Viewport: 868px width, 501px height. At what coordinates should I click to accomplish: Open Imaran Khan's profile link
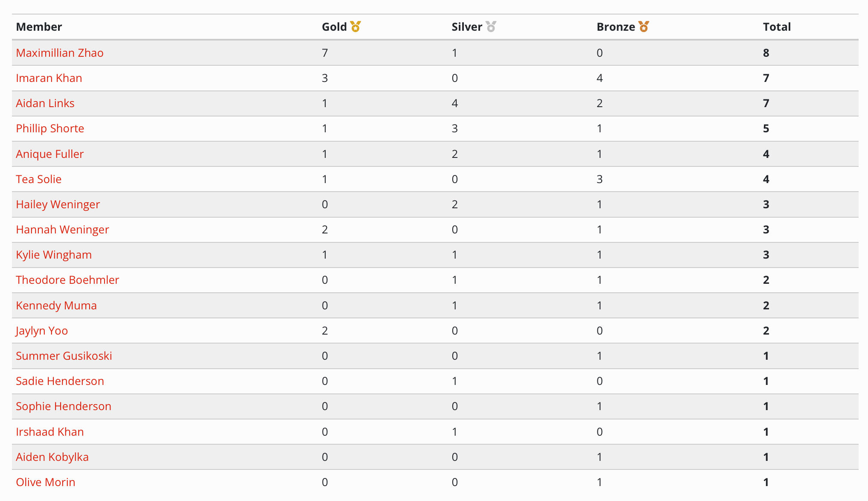49,78
